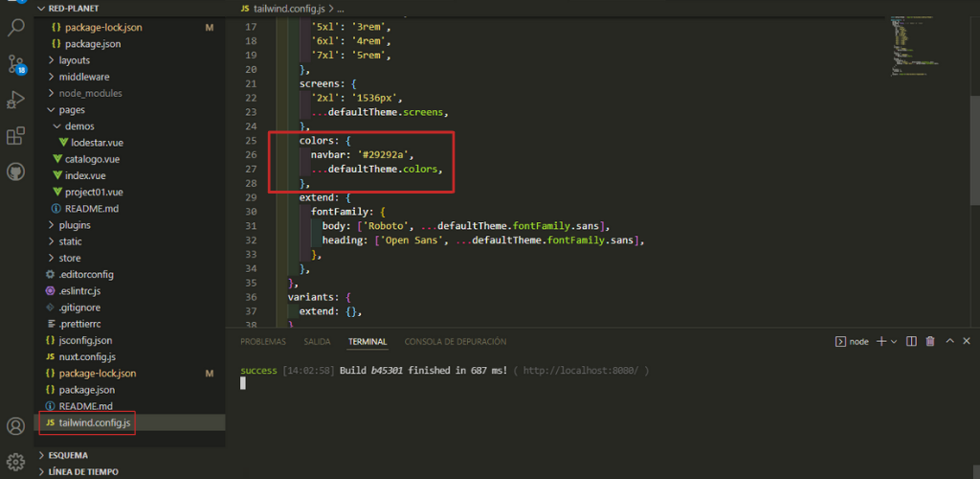The image size is (980, 479).
Task: Switch to CONSOLA DE DEPURACIÓN tab
Action: tap(455, 341)
